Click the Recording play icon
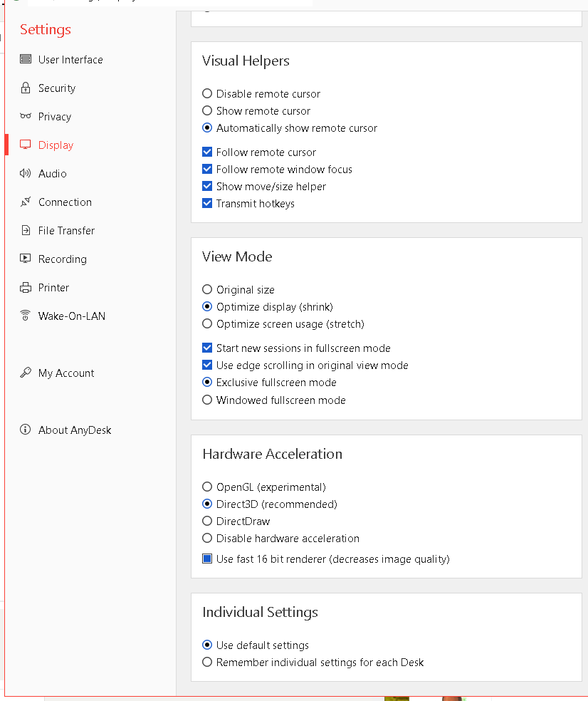This screenshot has height=701, width=588. point(26,259)
